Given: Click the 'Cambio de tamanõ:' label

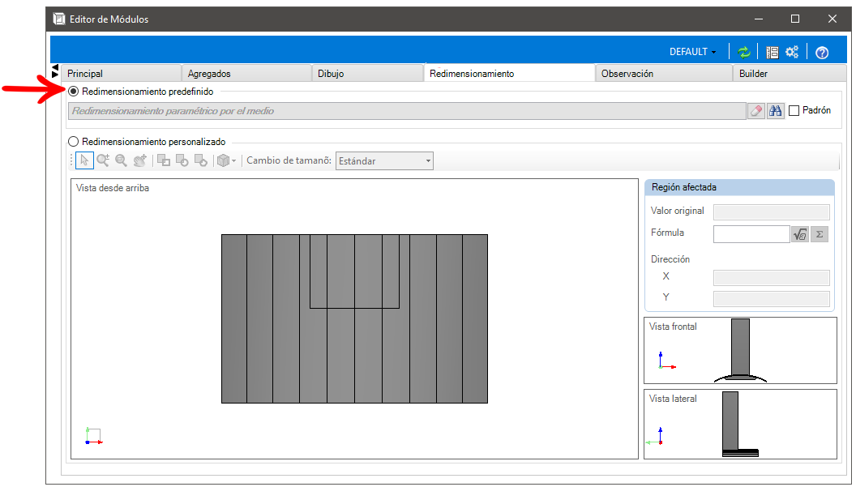Looking at the screenshot, I should point(289,160).
